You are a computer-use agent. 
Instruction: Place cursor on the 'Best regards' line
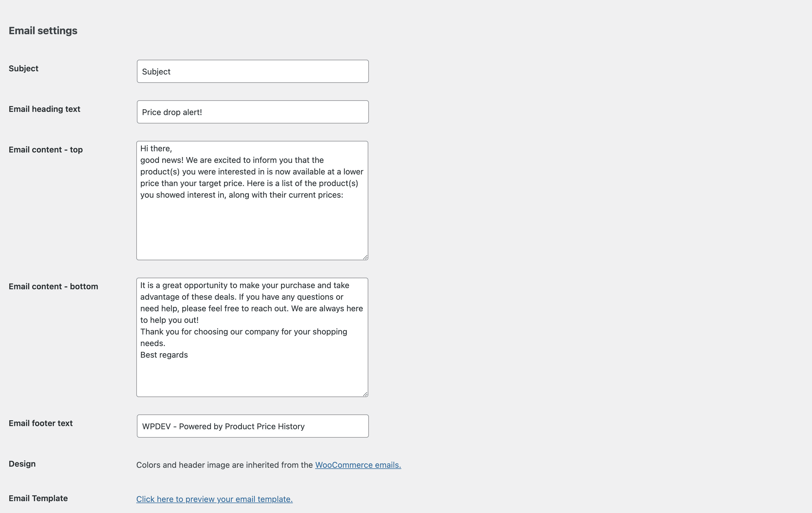tap(164, 355)
